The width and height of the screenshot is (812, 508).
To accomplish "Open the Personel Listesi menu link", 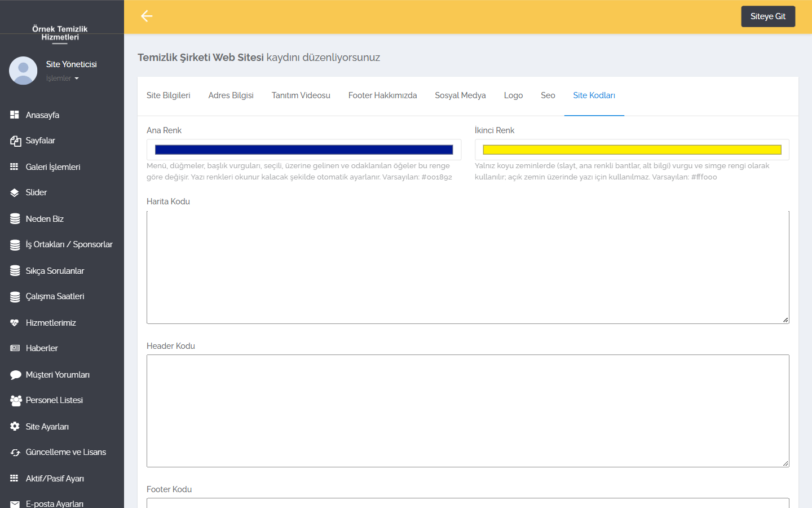I will (54, 400).
